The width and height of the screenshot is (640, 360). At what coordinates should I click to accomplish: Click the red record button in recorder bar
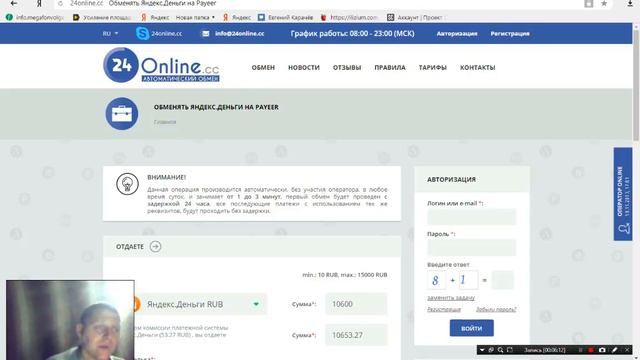[591, 350]
